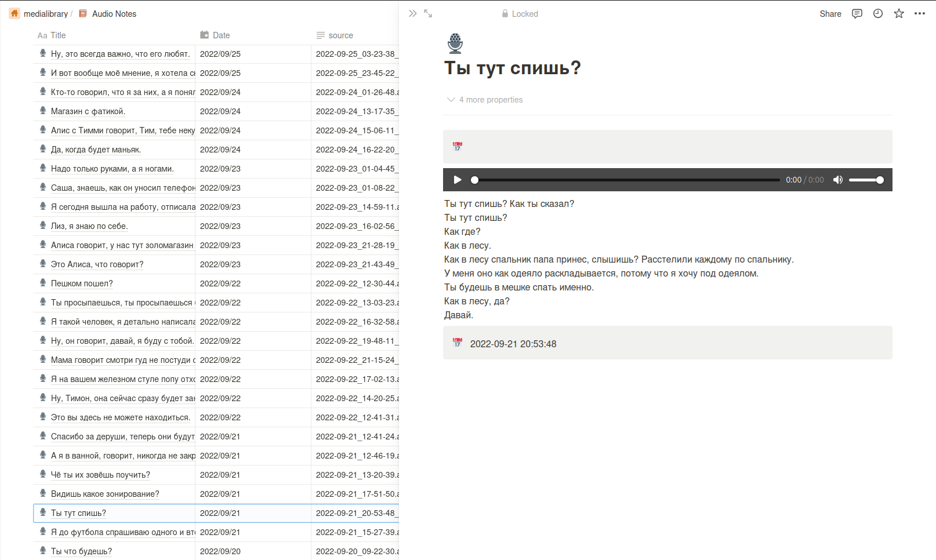936x560 pixels.
Task: Click transcript line 'Как где?'
Action: click(462, 231)
